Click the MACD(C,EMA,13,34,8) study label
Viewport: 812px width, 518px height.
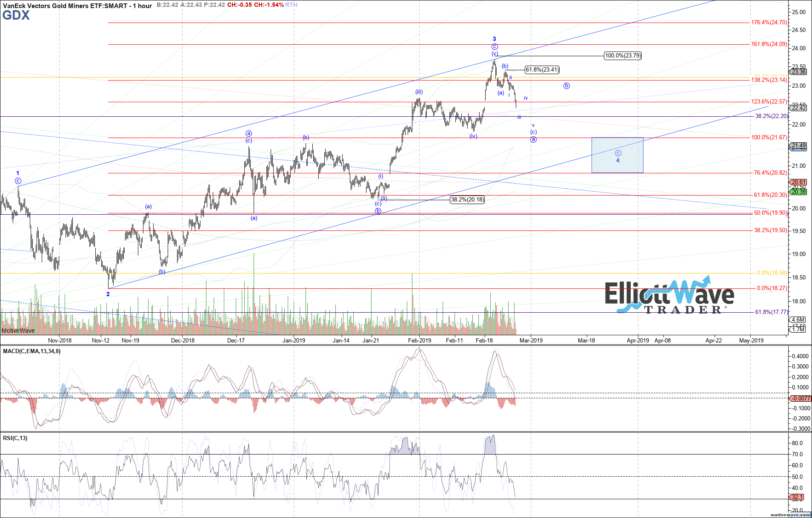coord(32,351)
